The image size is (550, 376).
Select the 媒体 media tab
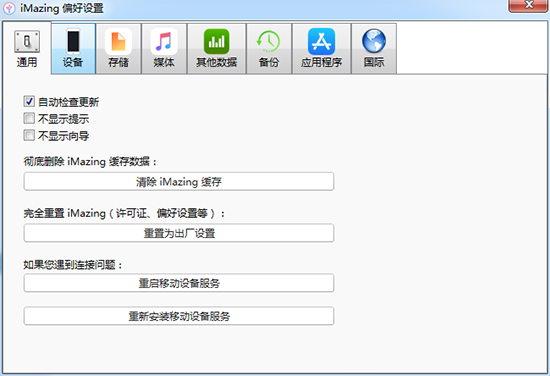point(164,48)
